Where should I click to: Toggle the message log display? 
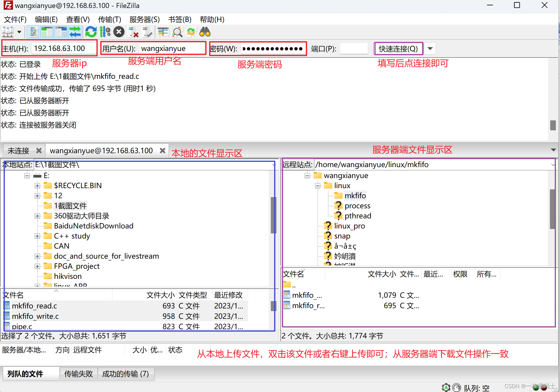(34, 32)
